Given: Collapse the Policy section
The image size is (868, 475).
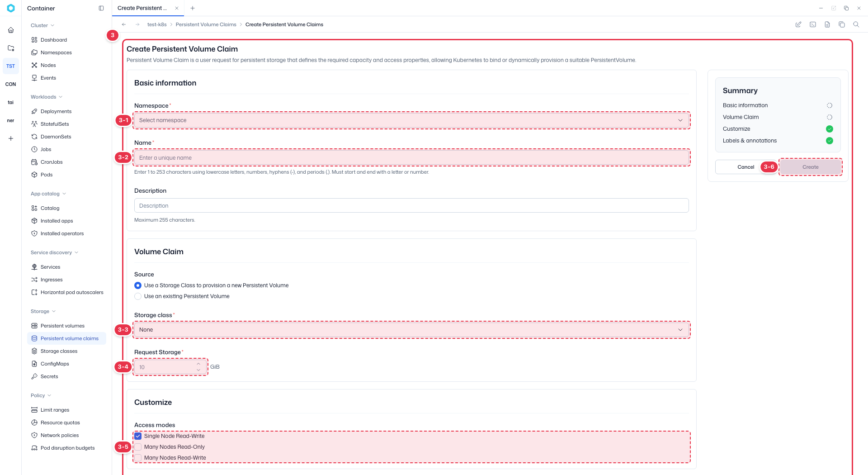Looking at the screenshot, I should (41, 395).
